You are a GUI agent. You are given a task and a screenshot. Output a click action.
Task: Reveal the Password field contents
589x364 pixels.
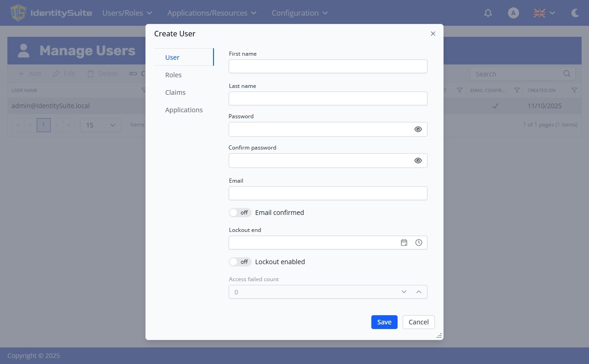(418, 129)
